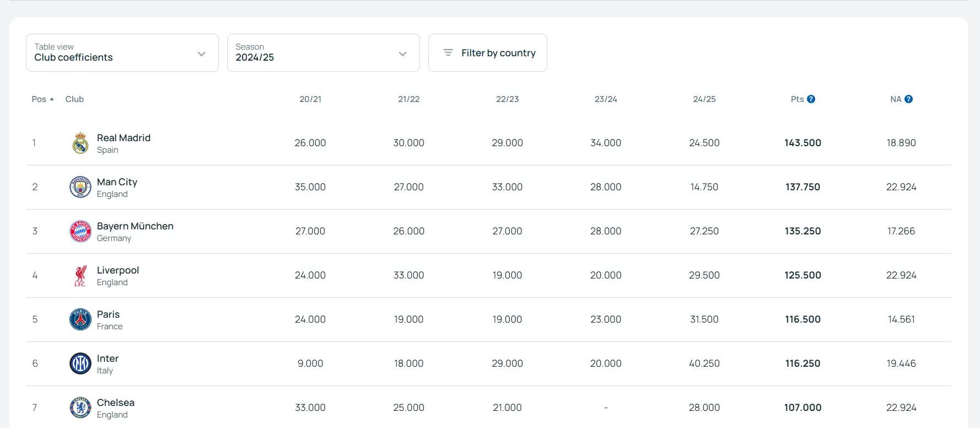Click Bayern München's NA value 17.266
The height and width of the screenshot is (428, 980).
click(x=901, y=231)
